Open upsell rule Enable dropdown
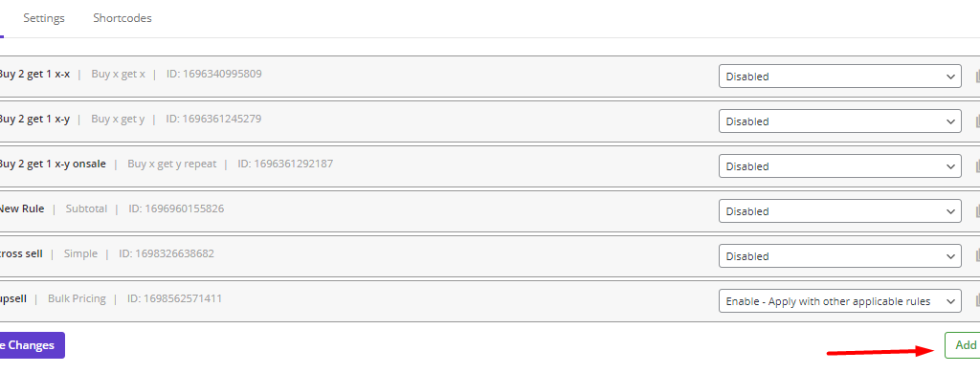The width and height of the screenshot is (980, 373). (x=840, y=301)
